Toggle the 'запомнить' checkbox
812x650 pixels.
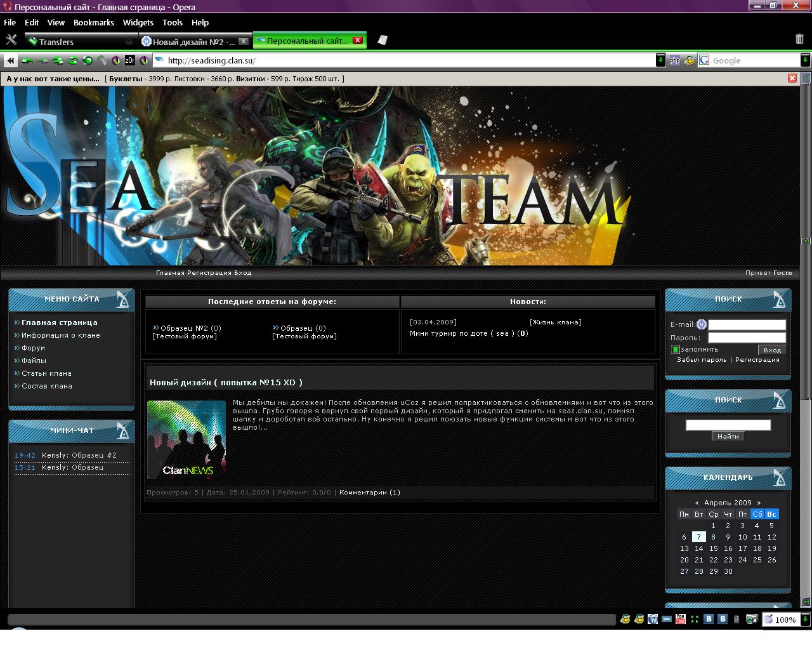[676, 350]
